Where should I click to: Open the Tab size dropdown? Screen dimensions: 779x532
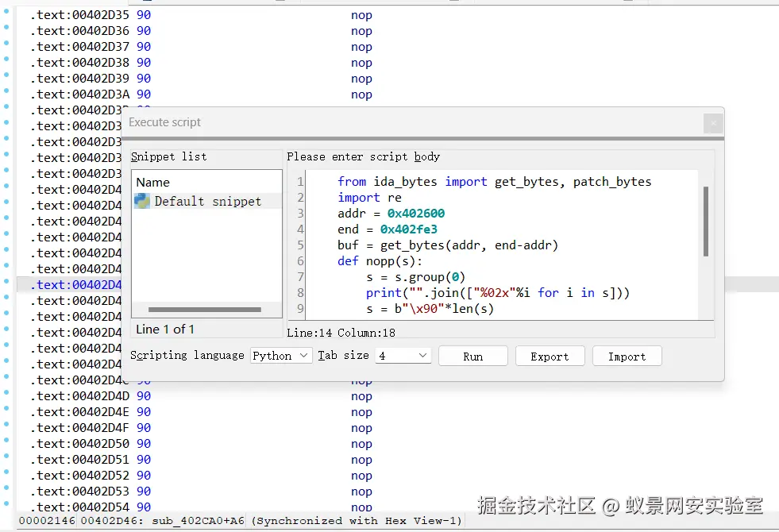403,356
